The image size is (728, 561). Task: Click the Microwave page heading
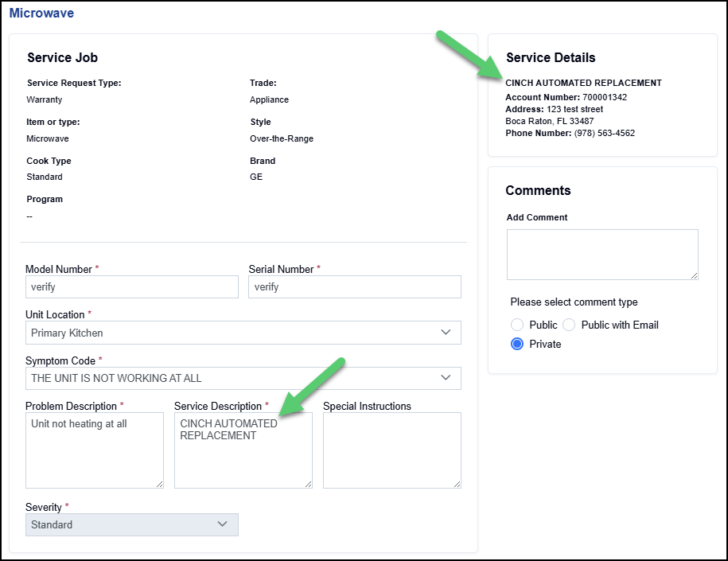41,14
